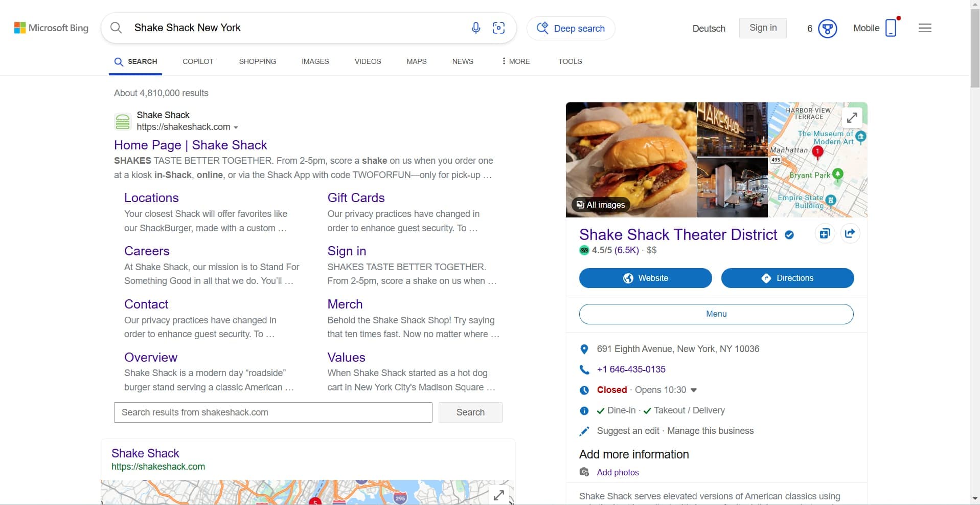Expand opening hours dropdown arrow
The height and width of the screenshot is (505, 980).
point(694,390)
